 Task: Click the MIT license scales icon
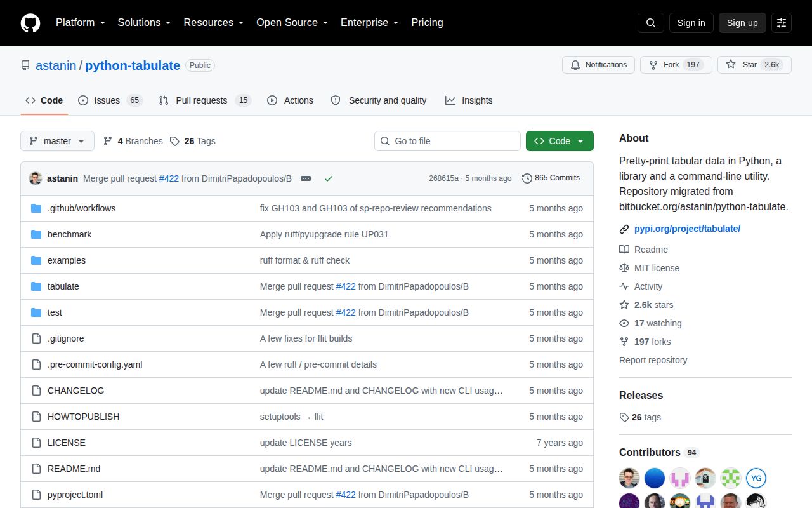[624, 268]
